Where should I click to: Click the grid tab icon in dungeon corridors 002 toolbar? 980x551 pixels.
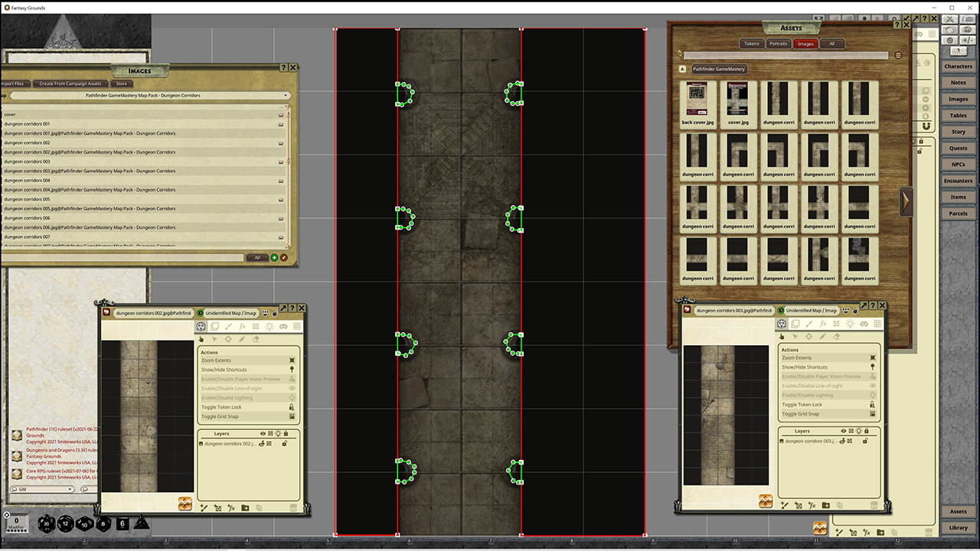tap(297, 327)
